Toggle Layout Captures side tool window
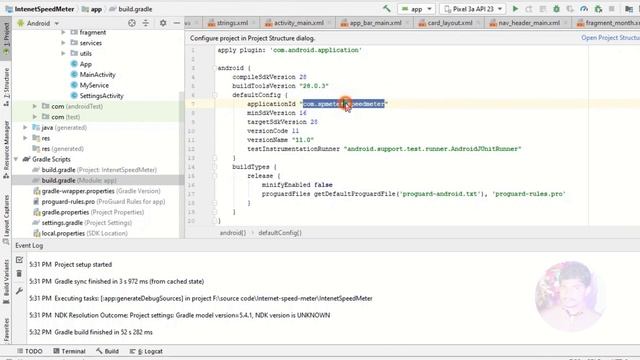Viewport: 640px width, 360px height. tap(6, 220)
